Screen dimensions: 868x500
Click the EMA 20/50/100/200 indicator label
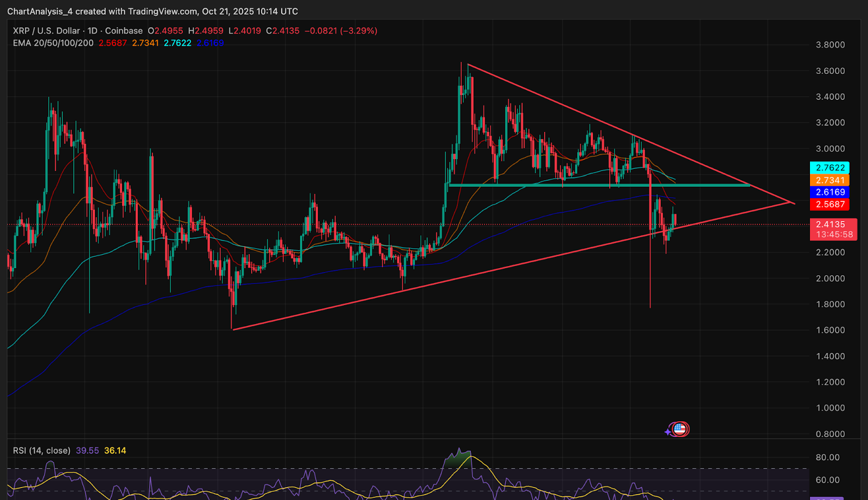pyautogui.click(x=53, y=43)
